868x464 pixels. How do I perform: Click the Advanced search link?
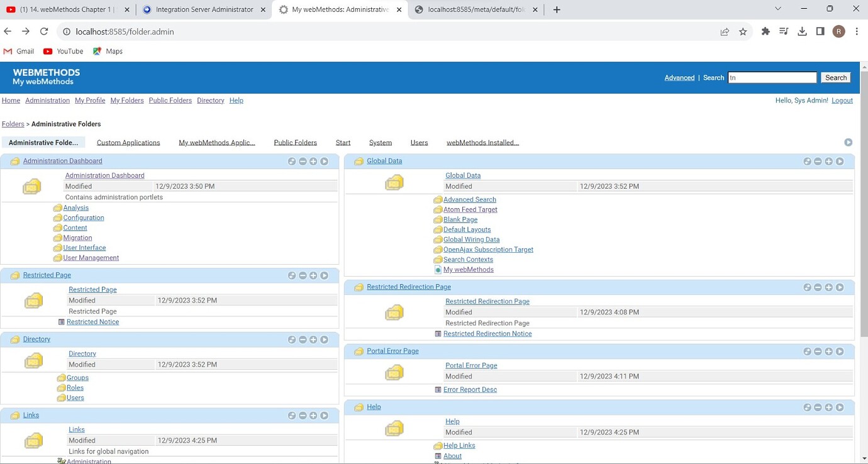[679, 78]
